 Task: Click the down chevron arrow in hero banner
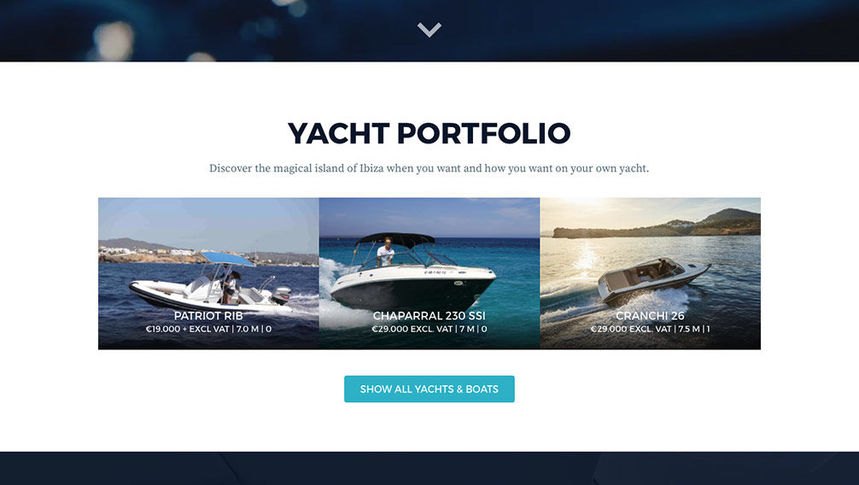tap(429, 30)
